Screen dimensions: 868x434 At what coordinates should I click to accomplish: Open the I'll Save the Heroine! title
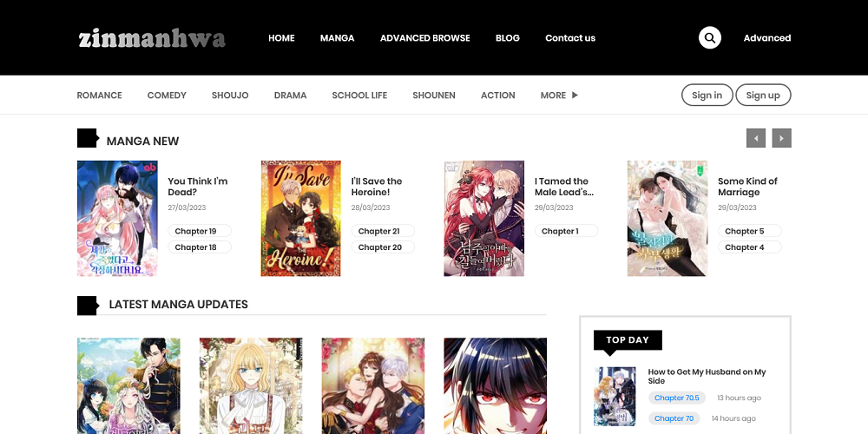tap(377, 187)
